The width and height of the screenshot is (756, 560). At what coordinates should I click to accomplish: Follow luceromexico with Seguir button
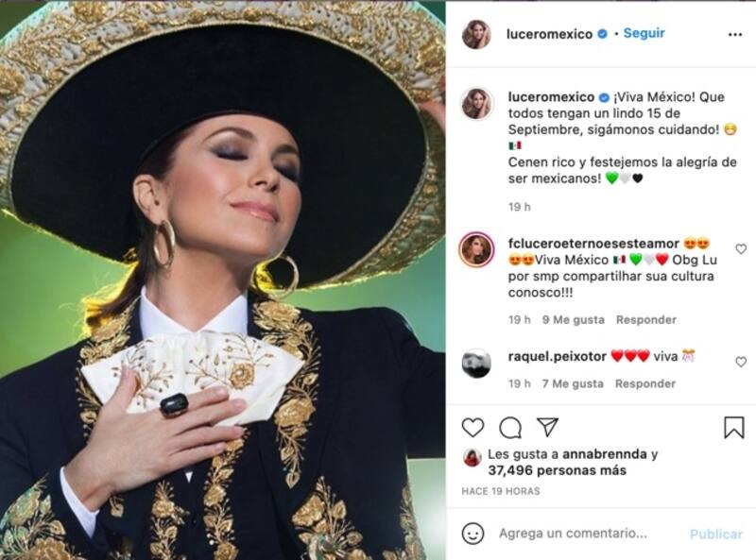(644, 33)
